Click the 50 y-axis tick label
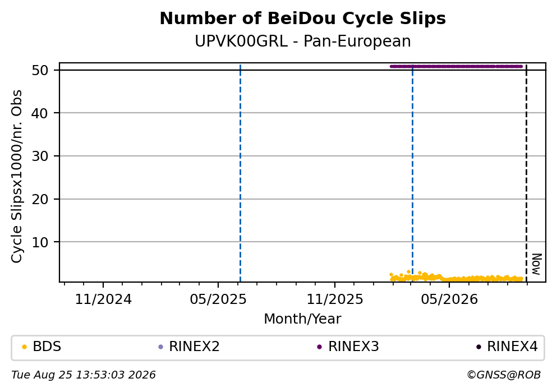This screenshot has height=392, width=557. click(x=40, y=70)
